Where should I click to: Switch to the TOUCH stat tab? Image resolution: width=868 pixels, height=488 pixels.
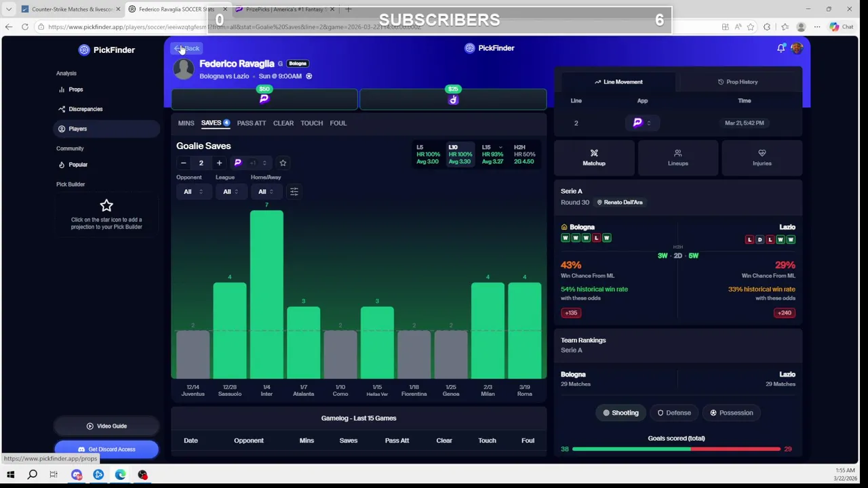(x=312, y=123)
